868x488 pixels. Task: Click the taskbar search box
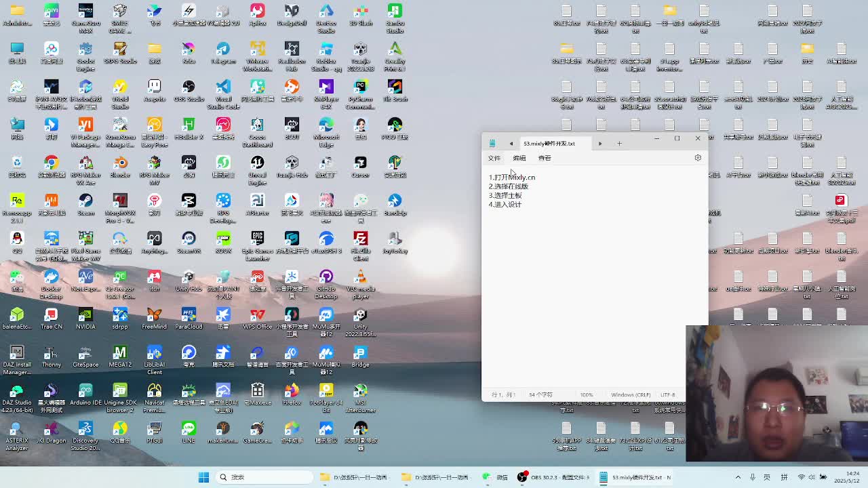pyautogui.click(x=264, y=477)
